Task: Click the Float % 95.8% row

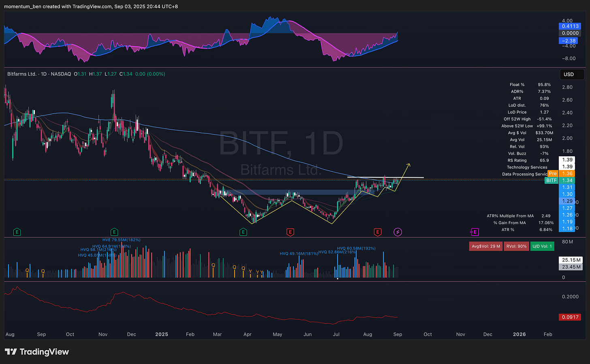Action: [530, 85]
